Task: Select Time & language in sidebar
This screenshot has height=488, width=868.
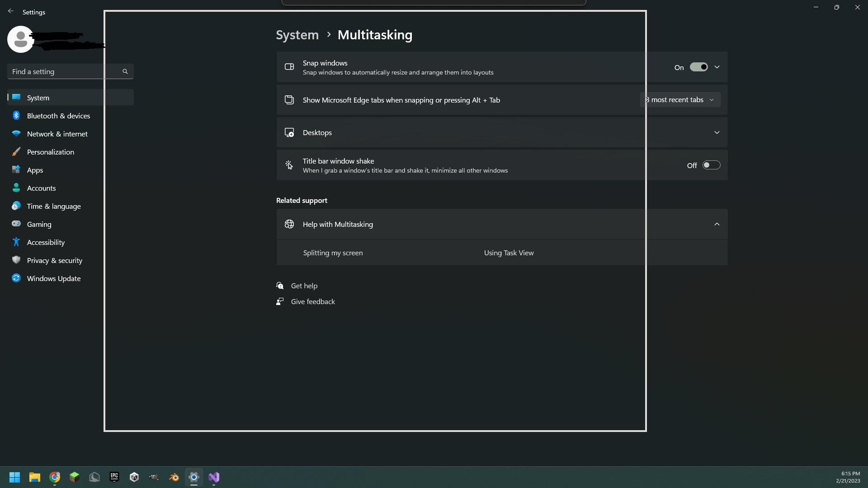Action: pos(70,206)
